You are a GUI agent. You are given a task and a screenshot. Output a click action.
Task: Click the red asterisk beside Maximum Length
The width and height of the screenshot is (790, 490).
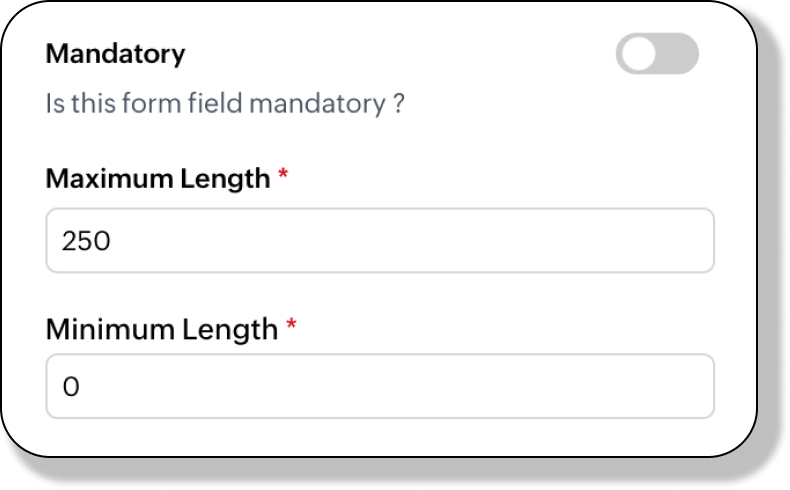tap(283, 176)
